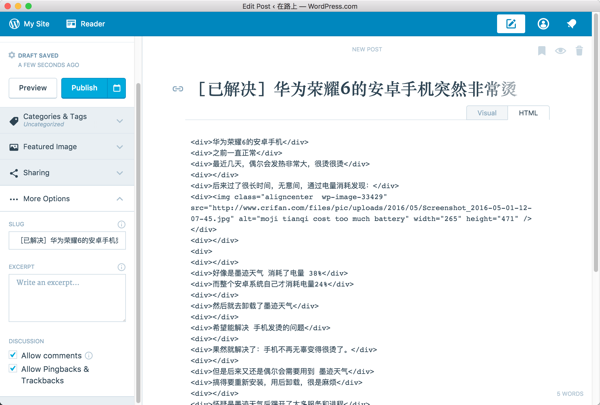Click Reader text link

coord(93,24)
